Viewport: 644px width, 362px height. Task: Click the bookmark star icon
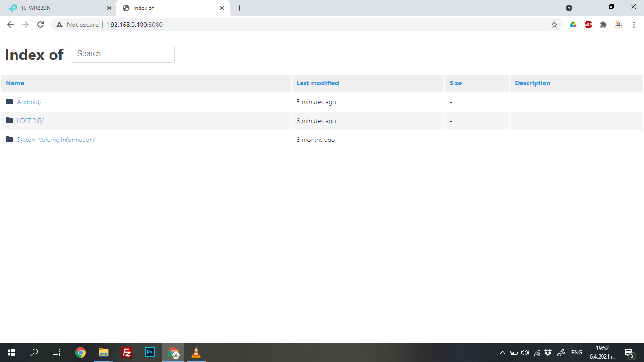pyautogui.click(x=554, y=25)
